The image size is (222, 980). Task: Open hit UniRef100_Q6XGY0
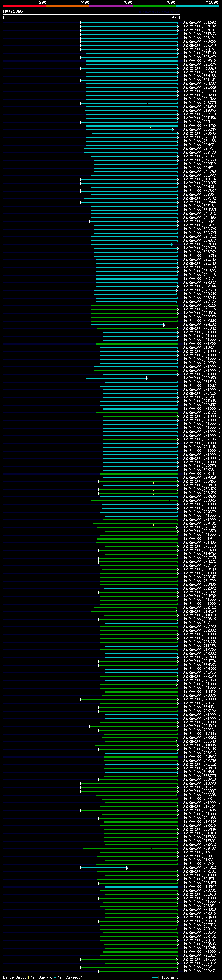[199, 45]
